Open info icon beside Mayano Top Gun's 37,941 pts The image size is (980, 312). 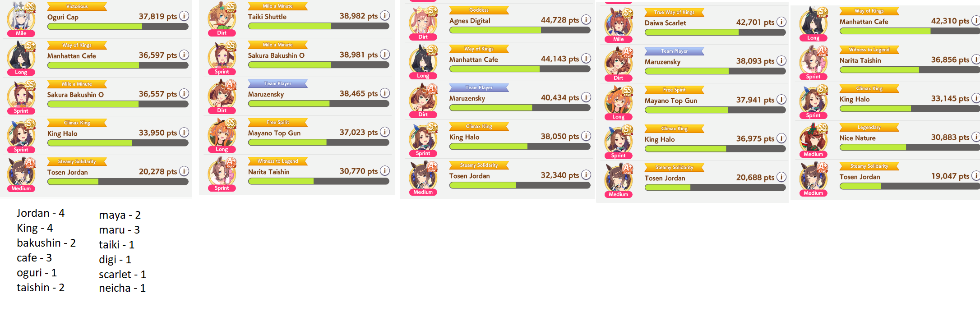tap(781, 100)
